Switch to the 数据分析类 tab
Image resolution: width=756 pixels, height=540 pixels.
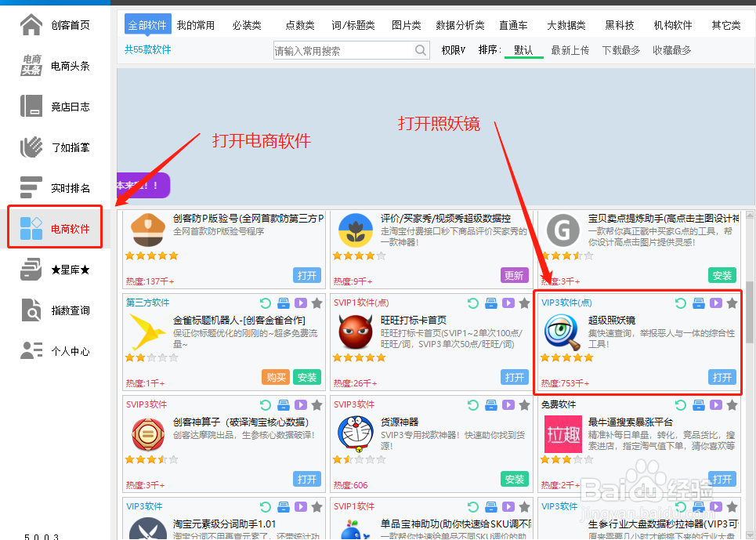pyautogui.click(x=460, y=25)
